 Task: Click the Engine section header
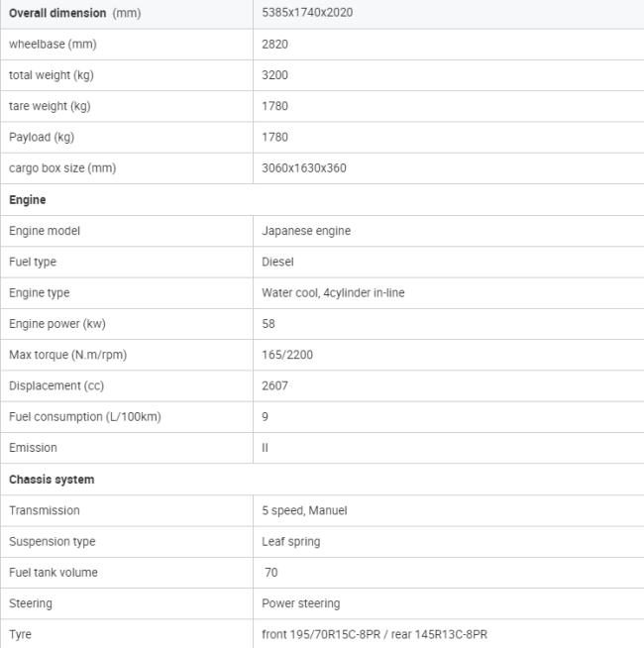point(28,199)
